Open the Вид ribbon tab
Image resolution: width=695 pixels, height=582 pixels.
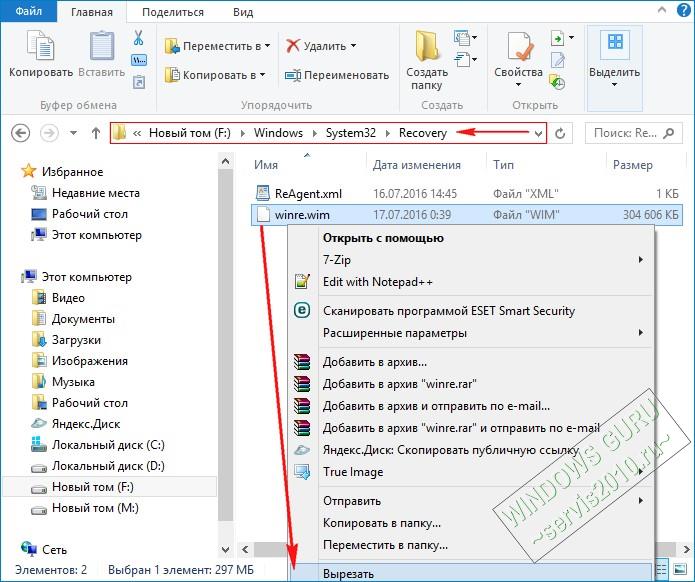(x=243, y=12)
